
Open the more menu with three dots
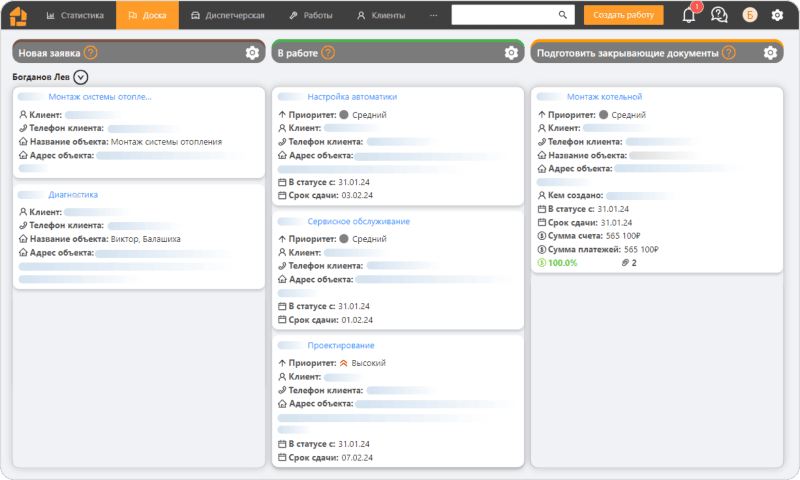(x=433, y=15)
